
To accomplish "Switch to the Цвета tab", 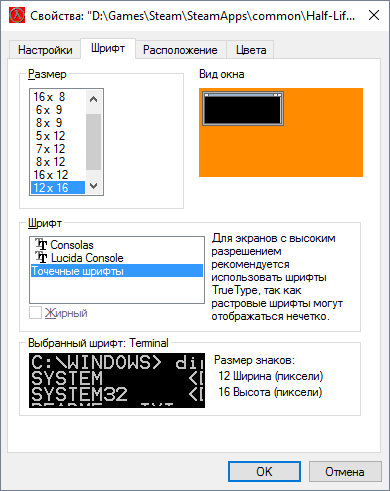I will pos(251,50).
